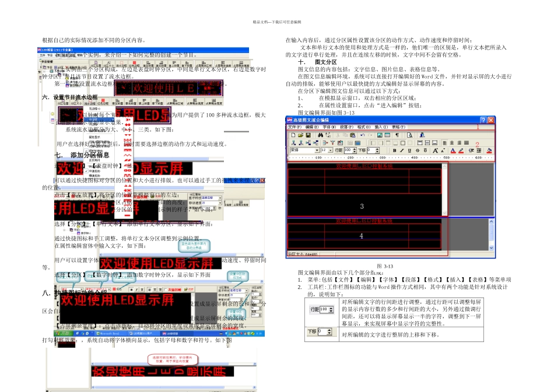This screenshot has width=554, height=392.
Task: Open the 插入(I) menu
Action: pos(381,127)
